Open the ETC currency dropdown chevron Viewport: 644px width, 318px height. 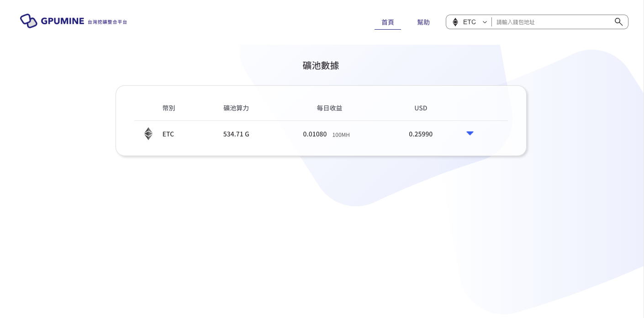tap(485, 22)
